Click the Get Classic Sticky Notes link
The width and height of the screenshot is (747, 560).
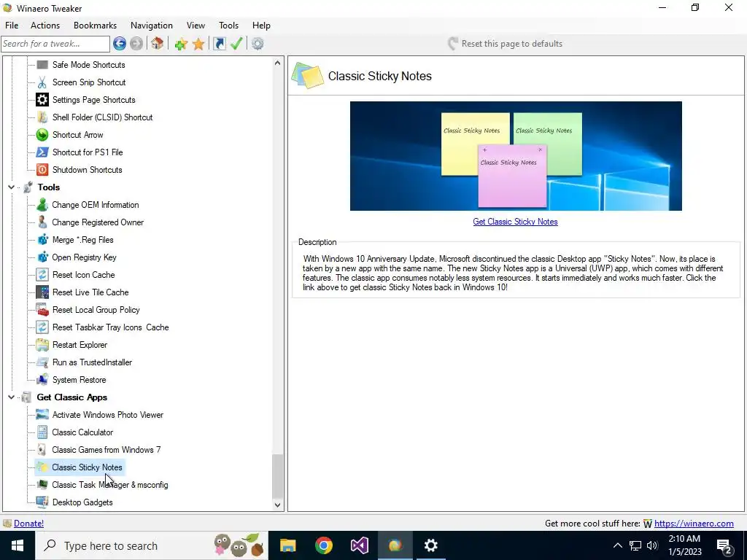(515, 222)
